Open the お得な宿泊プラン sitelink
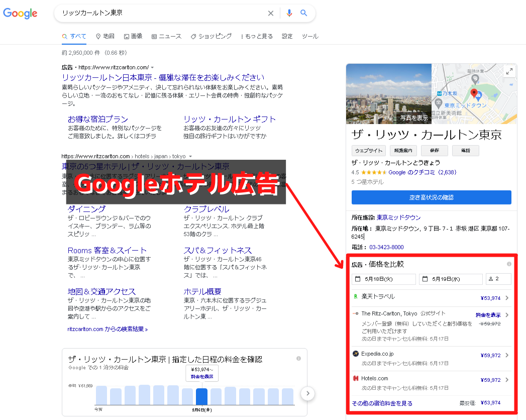 (x=97, y=119)
